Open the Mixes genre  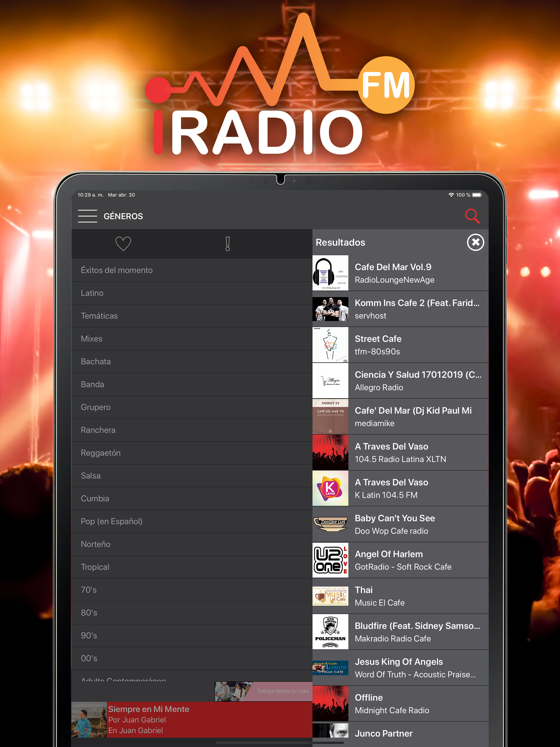tap(192, 339)
